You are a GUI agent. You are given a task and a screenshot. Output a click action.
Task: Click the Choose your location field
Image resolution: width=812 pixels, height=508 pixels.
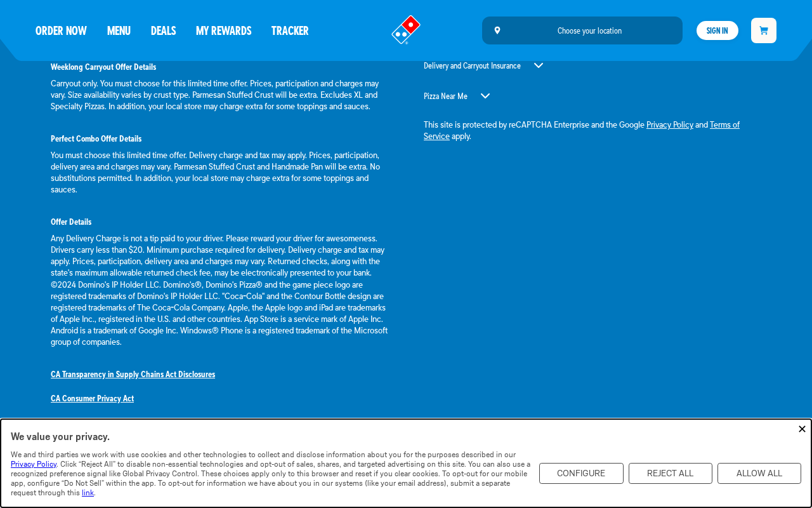click(582, 30)
